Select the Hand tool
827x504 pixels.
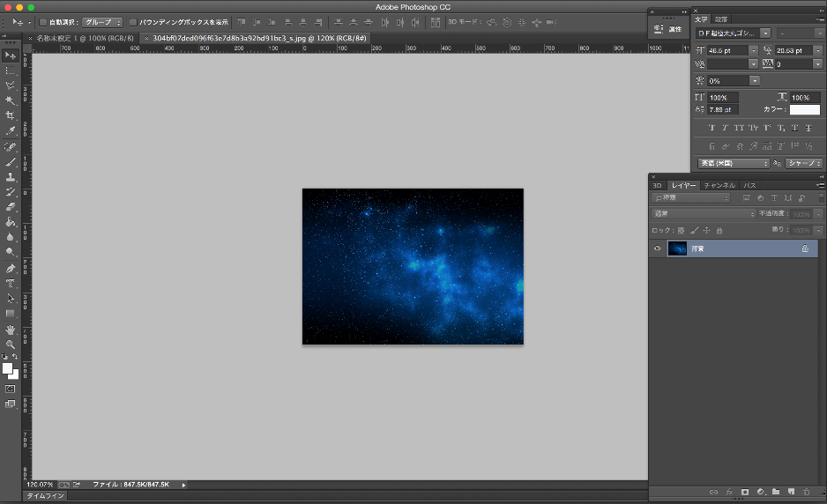tap(11, 330)
